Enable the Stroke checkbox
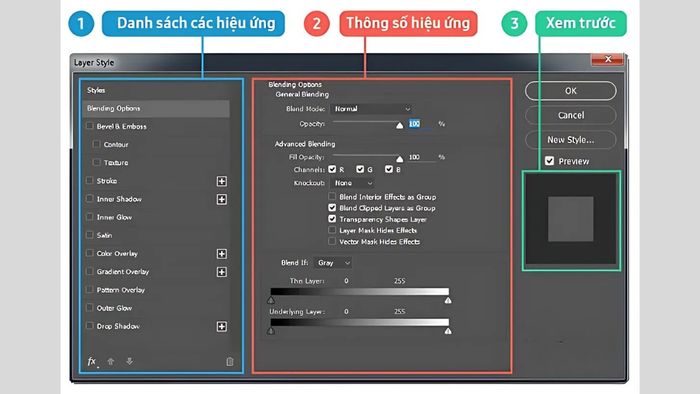This screenshot has height=394, width=700. point(89,181)
